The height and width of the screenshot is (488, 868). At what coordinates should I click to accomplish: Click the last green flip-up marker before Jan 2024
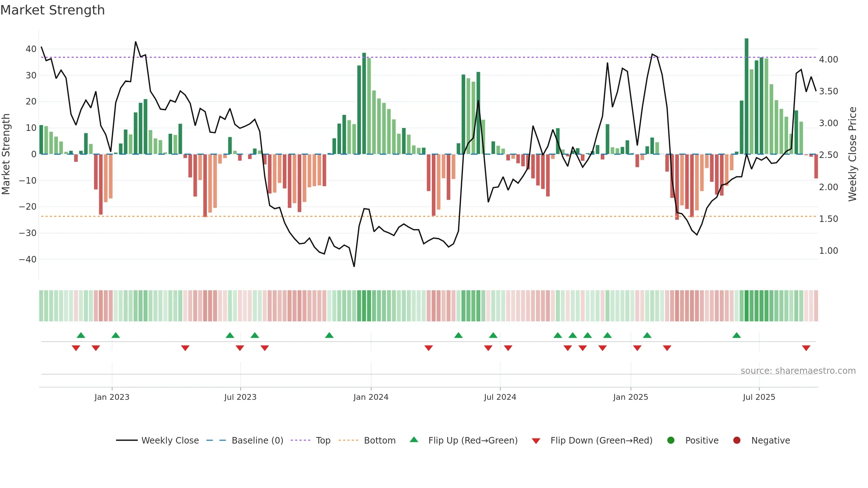click(329, 335)
